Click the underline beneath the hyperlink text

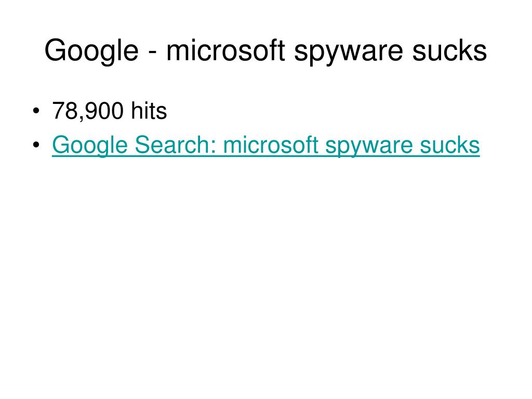point(265,156)
